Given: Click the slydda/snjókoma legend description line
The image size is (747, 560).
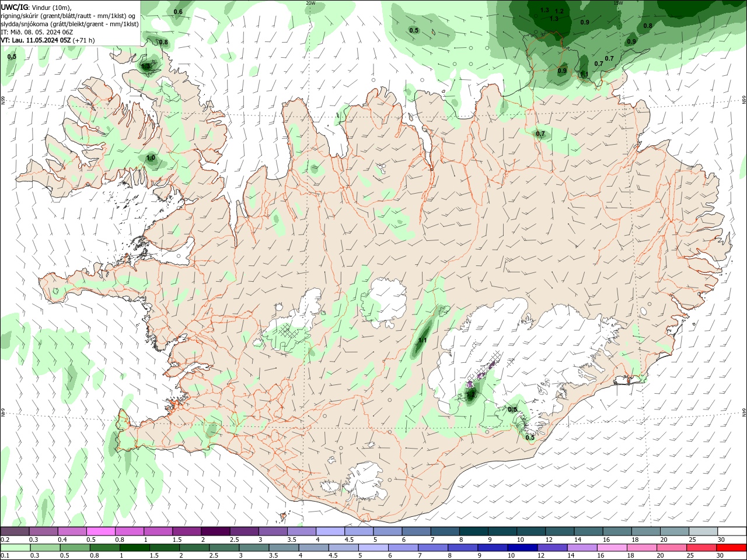Looking at the screenshot, I should click(69, 24).
